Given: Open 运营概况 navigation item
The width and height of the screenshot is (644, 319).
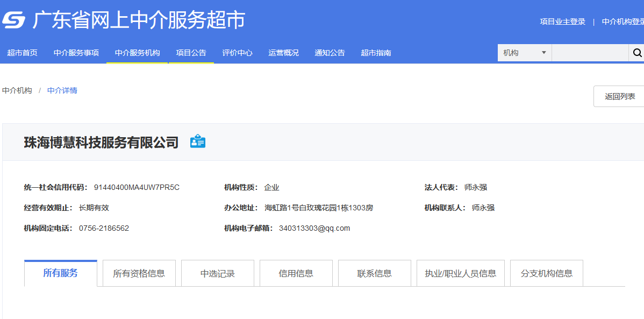Looking at the screenshot, I should pyautogui.click(x=283, y=53).
